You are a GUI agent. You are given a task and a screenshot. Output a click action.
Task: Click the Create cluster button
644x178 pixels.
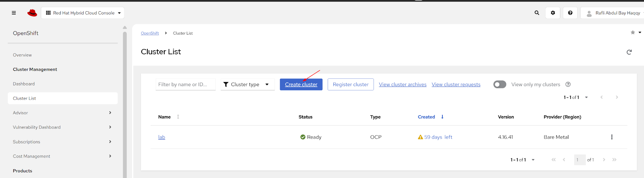[x=301, y=84]
